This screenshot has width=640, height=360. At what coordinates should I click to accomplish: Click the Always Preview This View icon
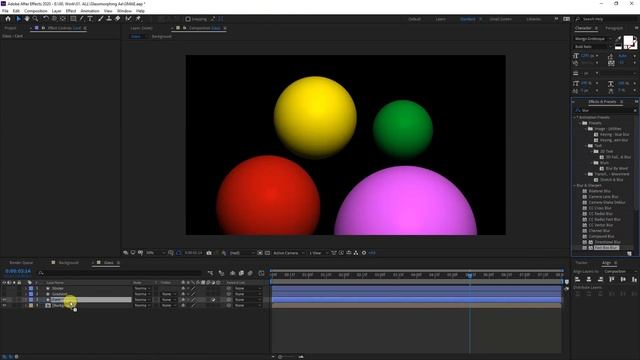tap(126, 253)
